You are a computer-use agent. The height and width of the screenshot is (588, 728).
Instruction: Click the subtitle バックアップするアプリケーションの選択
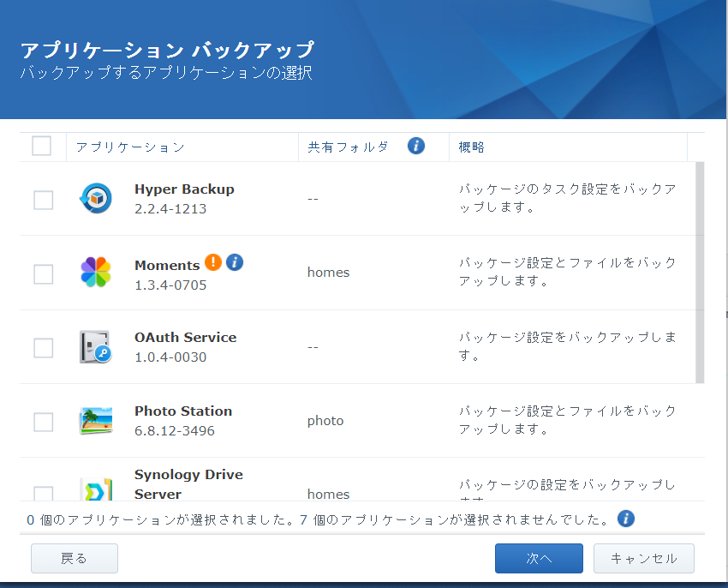(166, 73)
